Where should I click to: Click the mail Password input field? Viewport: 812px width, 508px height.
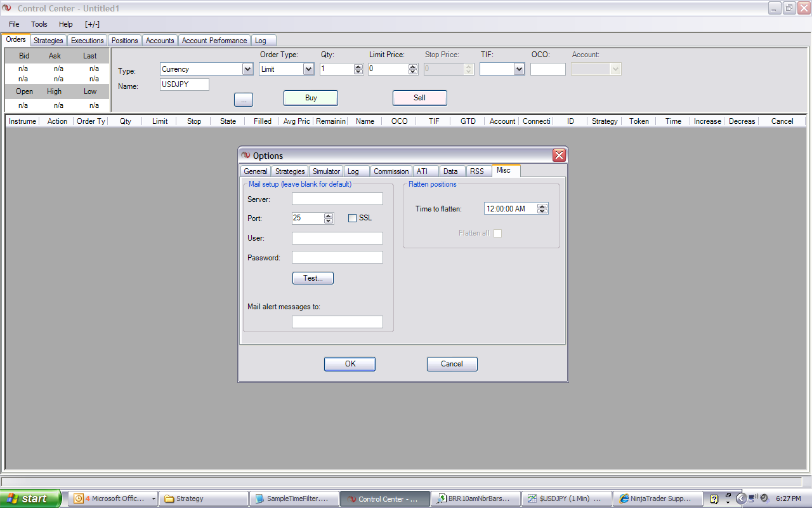(x=337, y=257)
